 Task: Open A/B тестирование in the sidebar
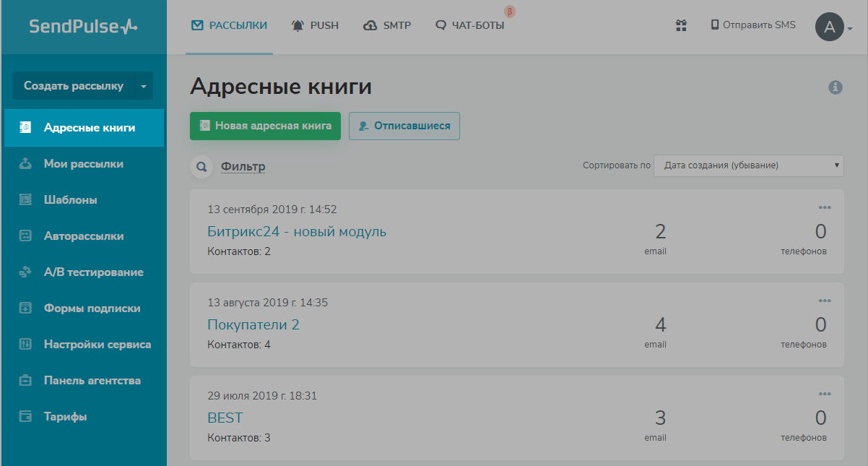(84, 272)
